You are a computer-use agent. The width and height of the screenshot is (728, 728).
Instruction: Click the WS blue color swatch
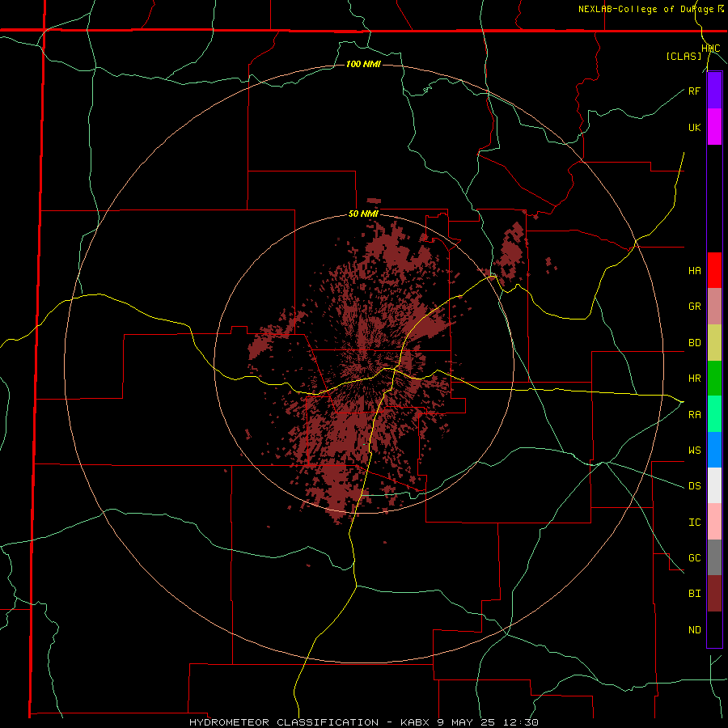714,450
